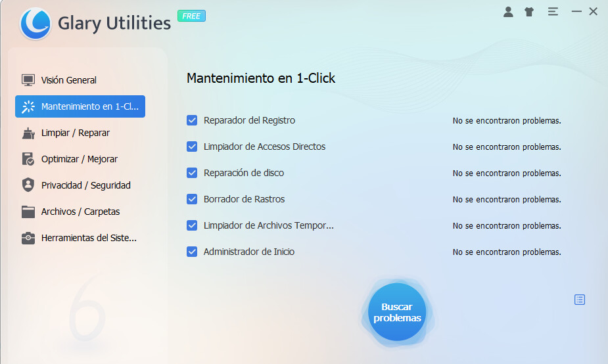Screen dimensions: 608x364
Task: Click the FREE edition badge
Action: point(191,16)
